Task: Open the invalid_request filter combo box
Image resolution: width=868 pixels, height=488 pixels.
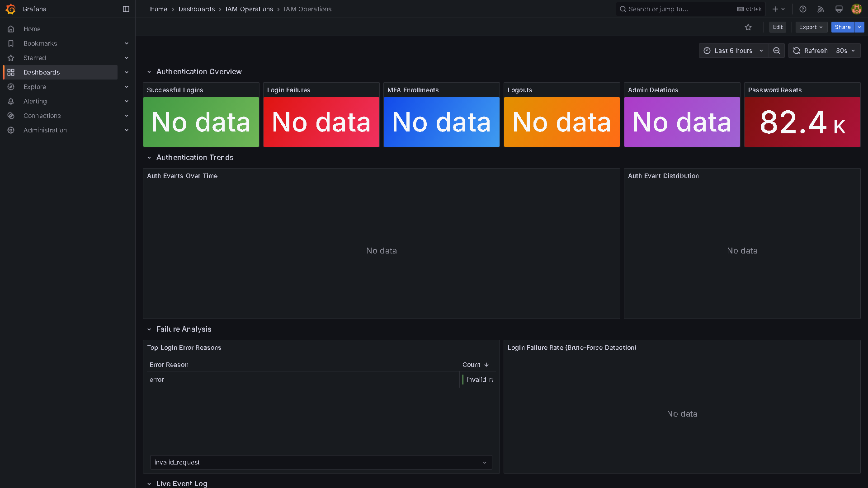Action: (x=321, y=462)
